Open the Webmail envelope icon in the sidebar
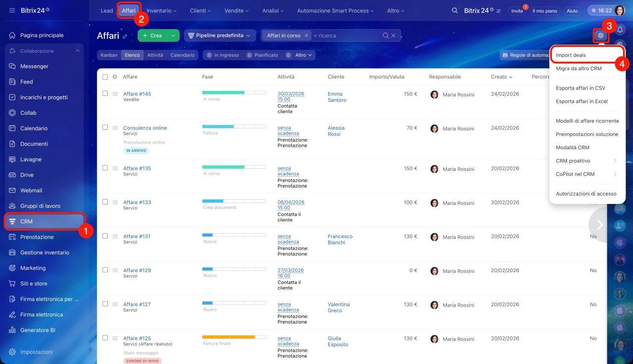Screen dimensions: 633x364 [12, 190]
